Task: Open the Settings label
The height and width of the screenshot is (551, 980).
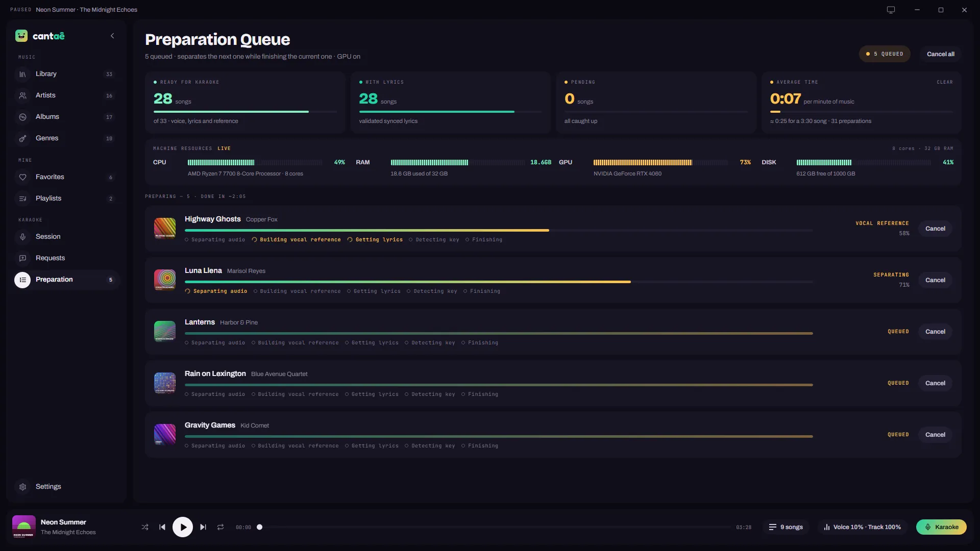Action: (48, 487)
